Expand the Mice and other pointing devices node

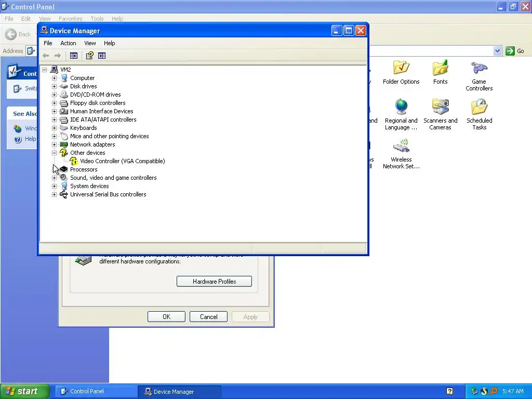click(x=54, y=136)
